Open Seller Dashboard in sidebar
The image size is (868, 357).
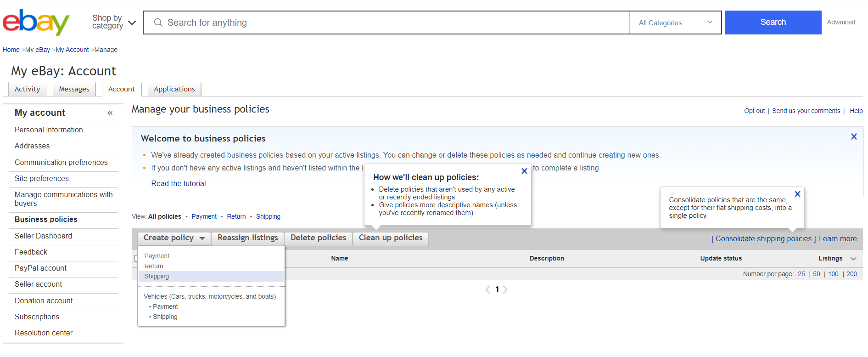[x=43, y=236]
